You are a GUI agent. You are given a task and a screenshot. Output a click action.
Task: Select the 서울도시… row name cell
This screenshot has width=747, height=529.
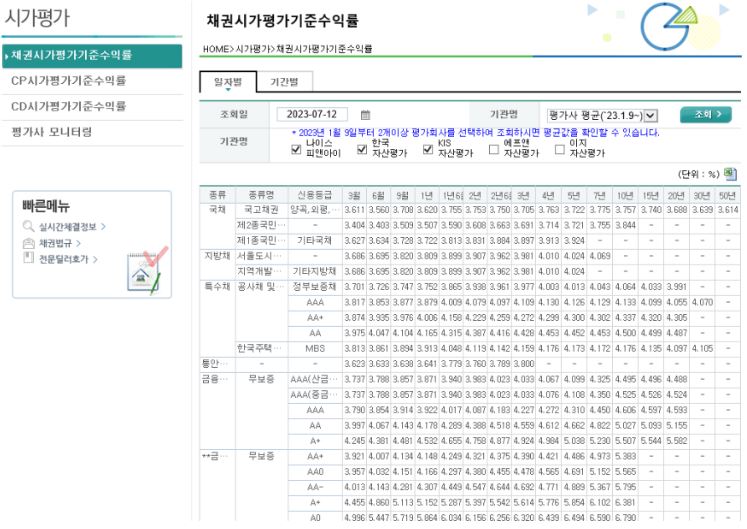click(261, 256)
